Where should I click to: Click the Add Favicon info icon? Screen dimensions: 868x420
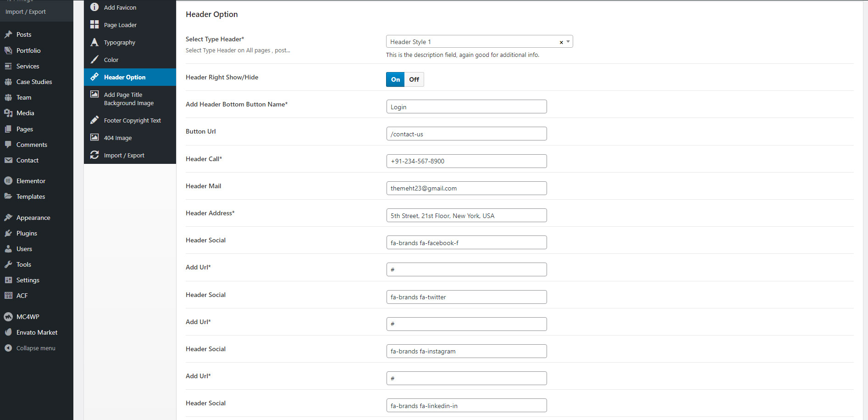pos(94,7)
